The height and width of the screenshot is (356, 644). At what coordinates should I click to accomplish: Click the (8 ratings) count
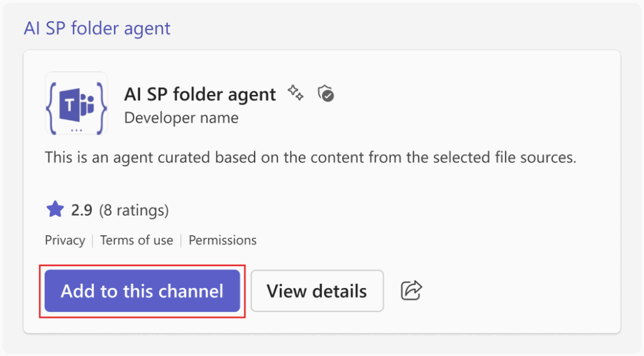(x=134, y=210)
